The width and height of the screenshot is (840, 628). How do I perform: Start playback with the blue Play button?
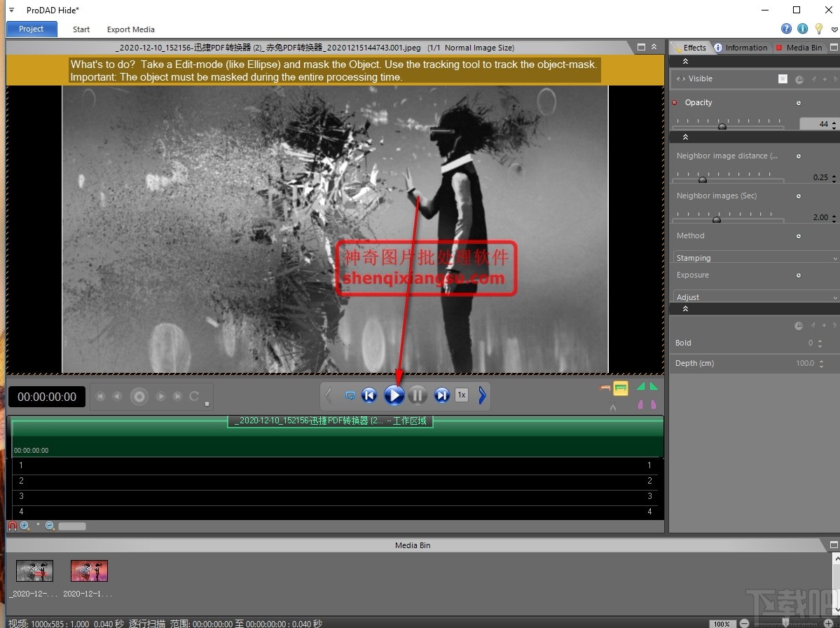click(394, 395)
